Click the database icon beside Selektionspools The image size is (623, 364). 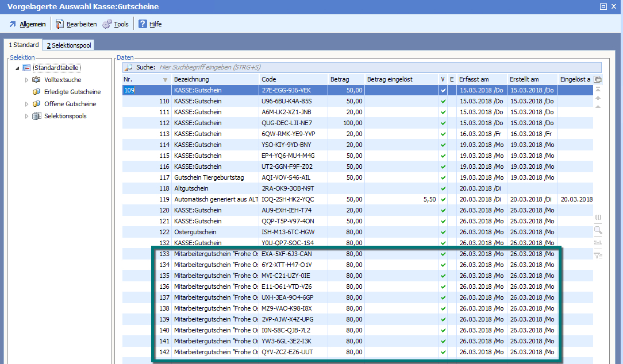pyautogui.click(x=37, y=116)
